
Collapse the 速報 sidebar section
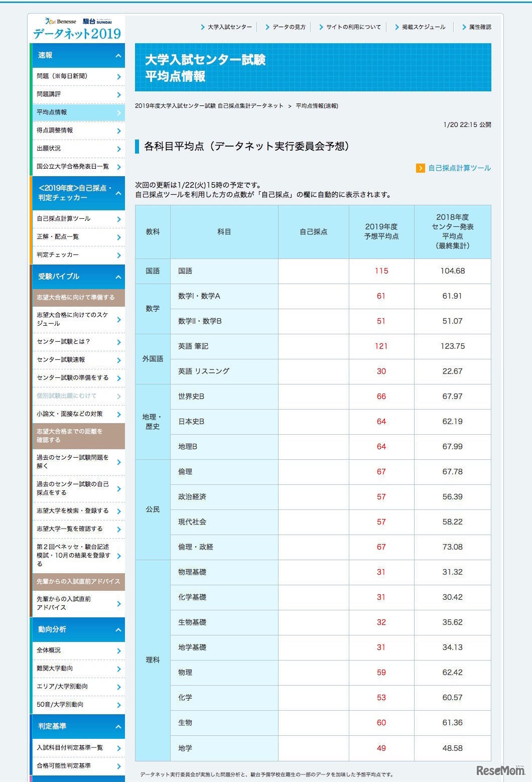[117, 56]
